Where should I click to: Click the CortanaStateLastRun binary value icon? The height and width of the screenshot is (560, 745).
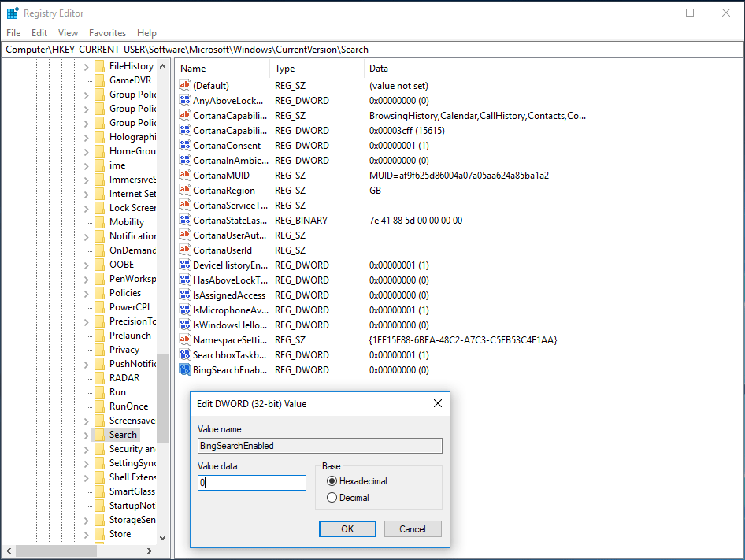click(x=185, y=221)
